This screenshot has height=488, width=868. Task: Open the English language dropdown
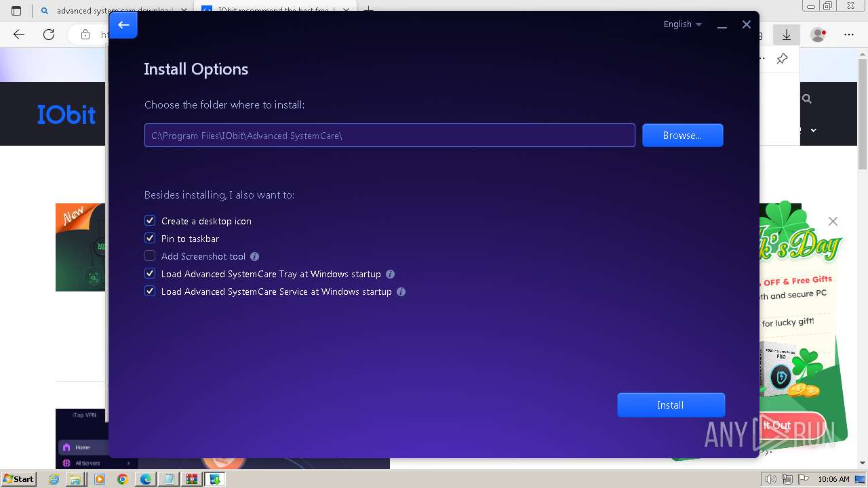682,24
